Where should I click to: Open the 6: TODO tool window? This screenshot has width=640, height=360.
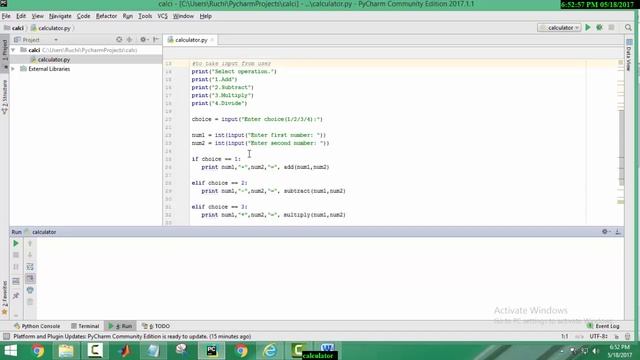(x=156, y=326)
